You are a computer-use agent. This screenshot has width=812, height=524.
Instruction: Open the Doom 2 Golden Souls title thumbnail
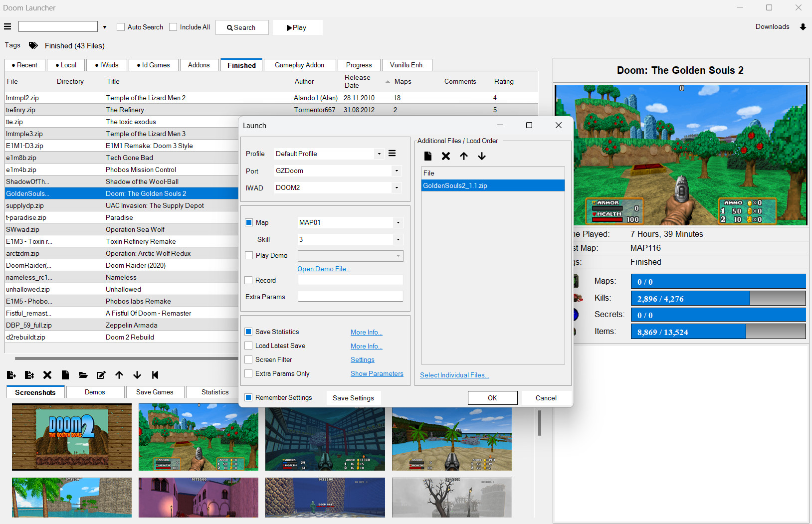pos(72,437)
